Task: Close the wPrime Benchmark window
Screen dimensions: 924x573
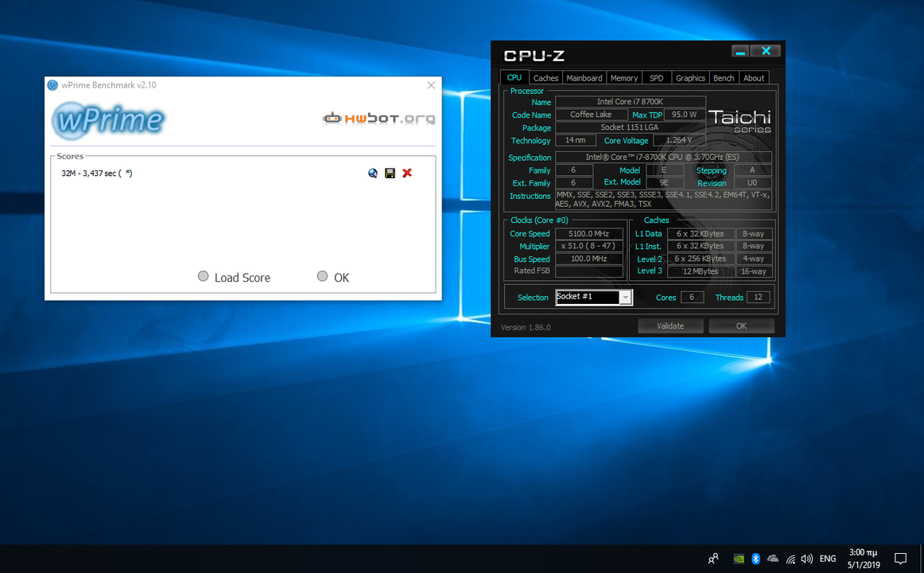Action: point(431,85)
